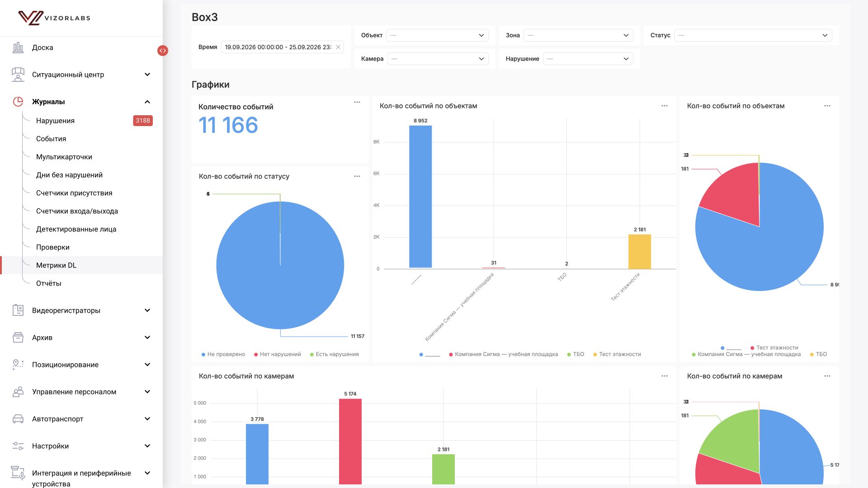This screenshot has height=488, width=868.
Task: Toggle Тест этажности legend under objects bar chart
Action: (x=617, y=354)
